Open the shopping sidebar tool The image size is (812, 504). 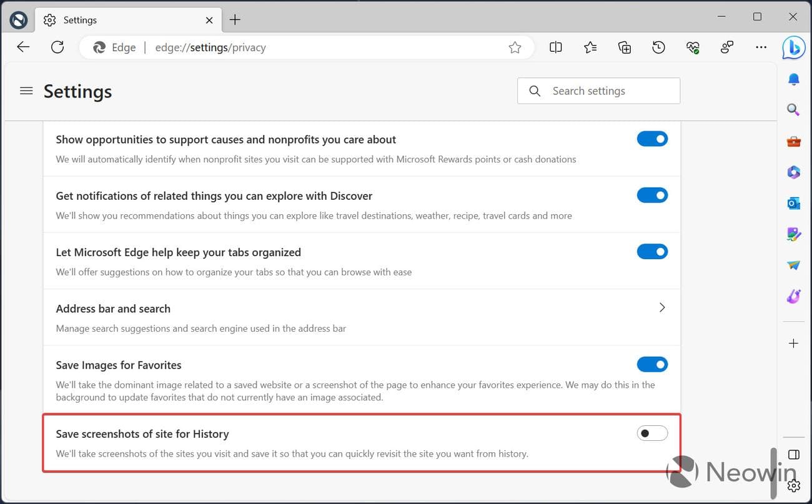pos(793,141)
